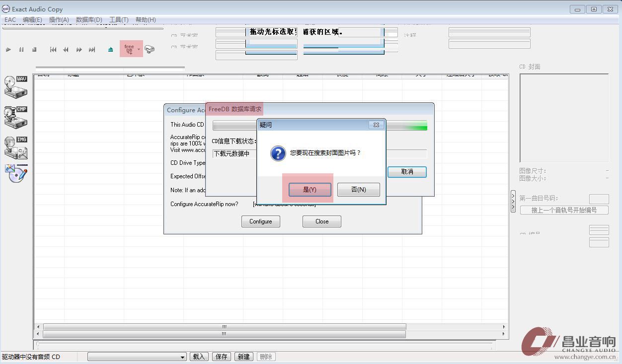Click the 载入 profile button

(x=199, y=357)
